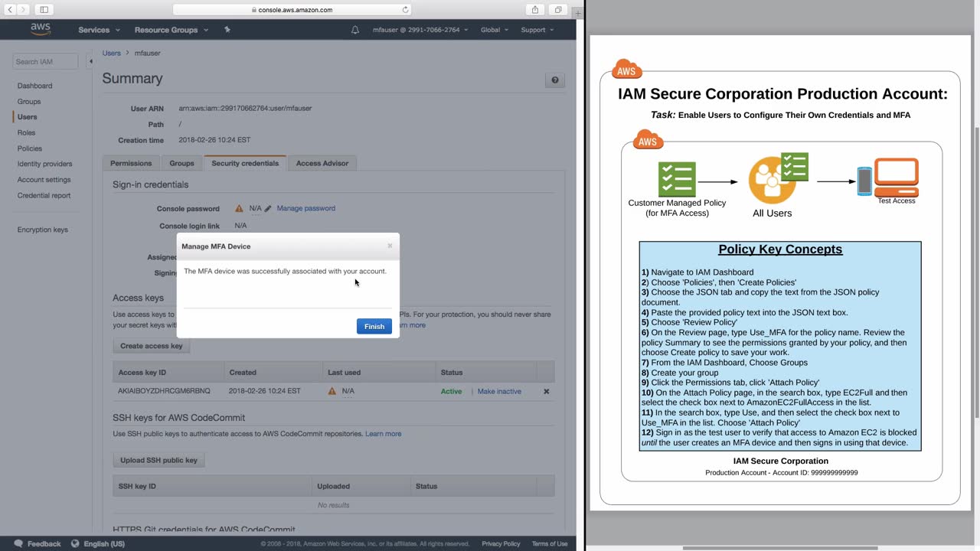Click the Manage password link
This screenshot has height=551, width=980.
(x=306, y=208)
